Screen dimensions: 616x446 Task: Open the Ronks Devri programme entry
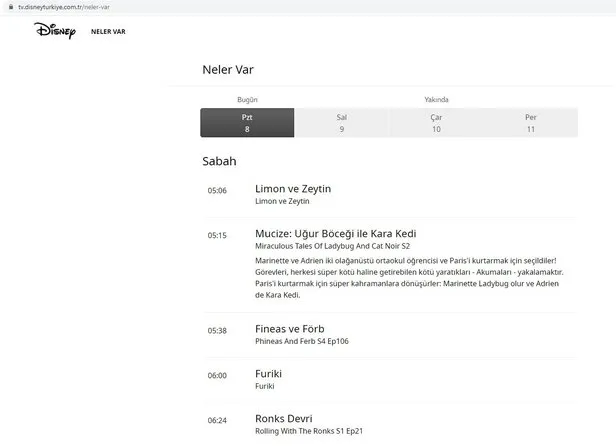coord(284,418)
